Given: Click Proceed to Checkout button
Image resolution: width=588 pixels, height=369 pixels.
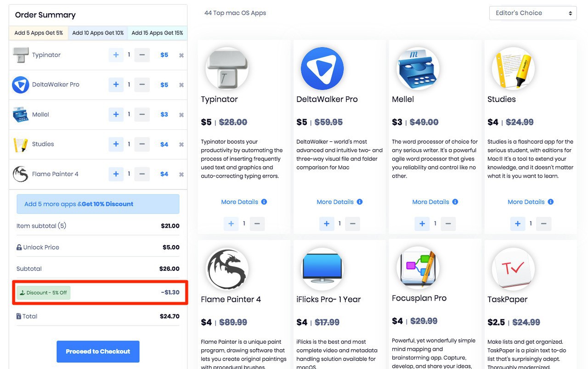Looking at the screenshot, I should coord(98,352).
